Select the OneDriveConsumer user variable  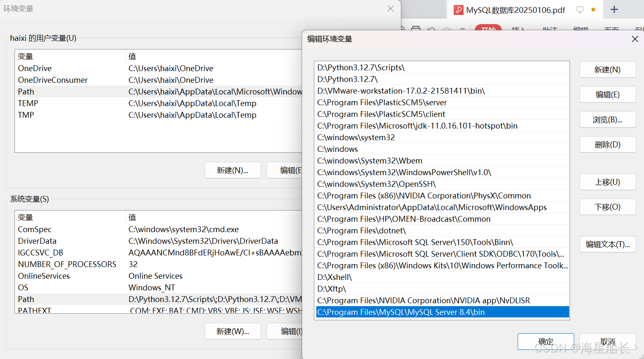click(x=159, y=80)
